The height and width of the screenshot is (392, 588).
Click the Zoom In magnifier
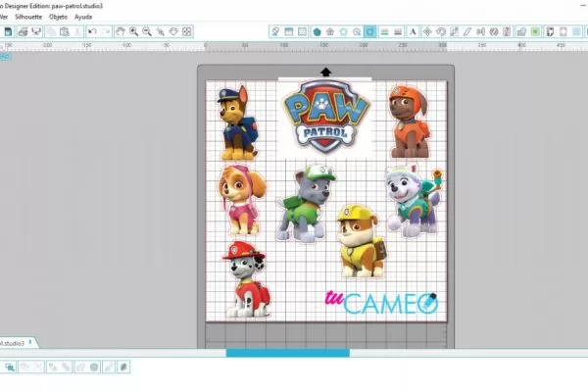click(x=133, y=32)
